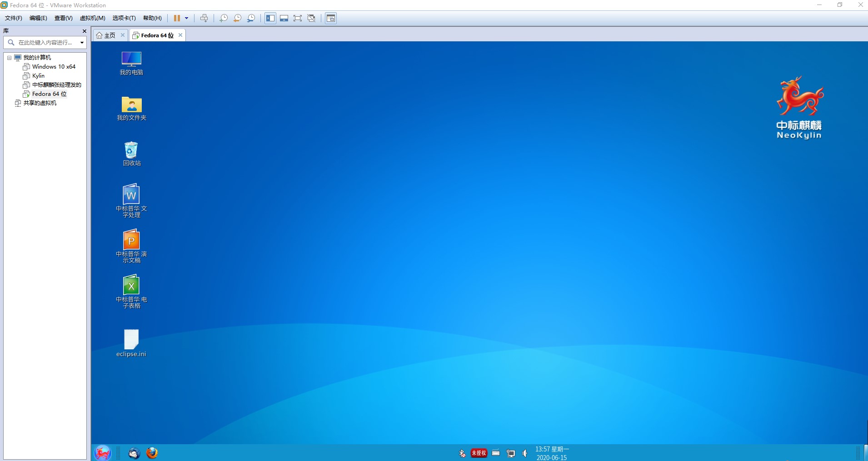Select the 中标麒麟张经理发的 virtual machine

56,85
